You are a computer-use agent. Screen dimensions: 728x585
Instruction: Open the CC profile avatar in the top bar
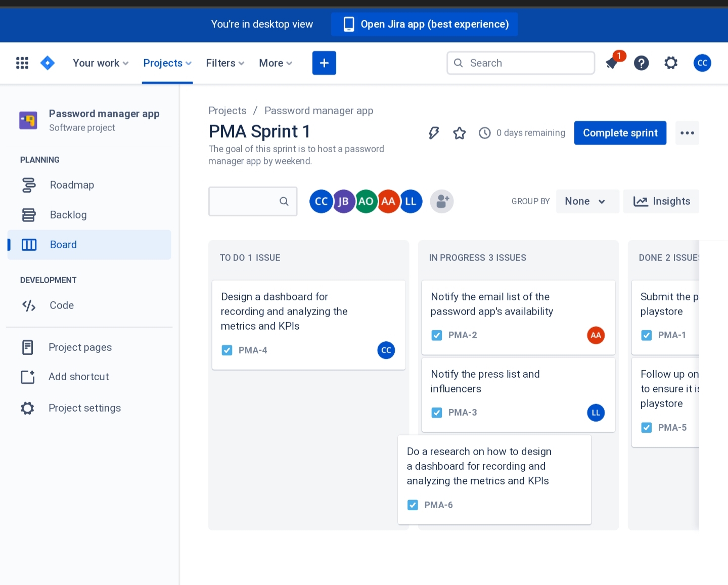point(702,63)
